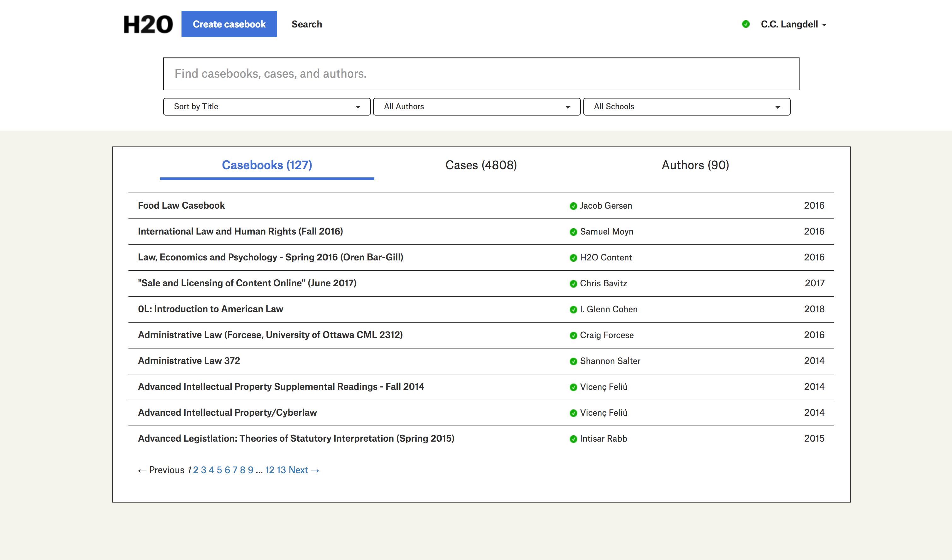Click verified badge next to Jacob Gersen
The height and width of the screenshot is (560, 952).
[573, 206]
